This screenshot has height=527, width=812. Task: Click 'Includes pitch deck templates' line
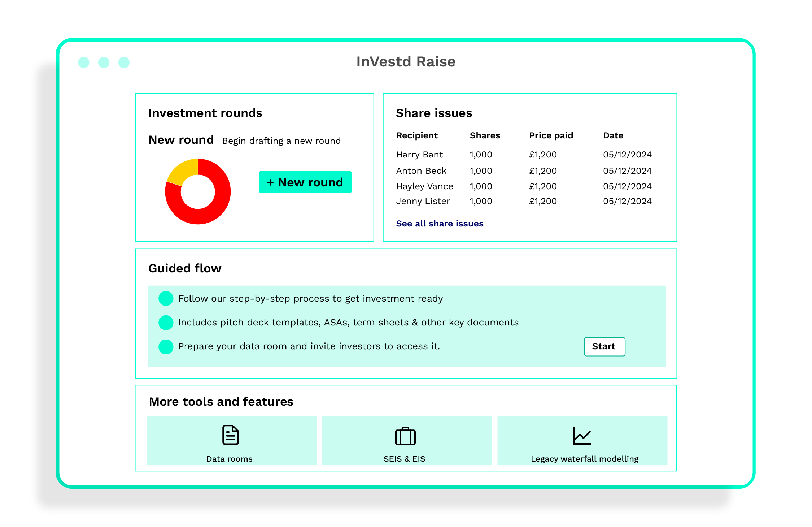[x=348, y=323]
